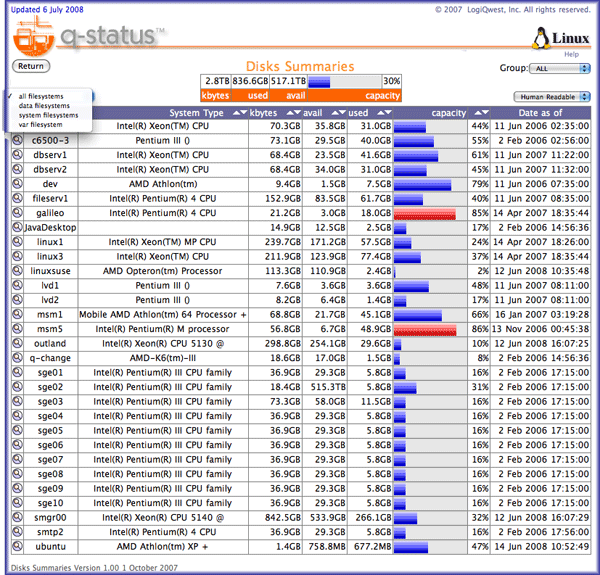
Task: Open magnifier details for q-change row
Action: (x=17, y=358)
